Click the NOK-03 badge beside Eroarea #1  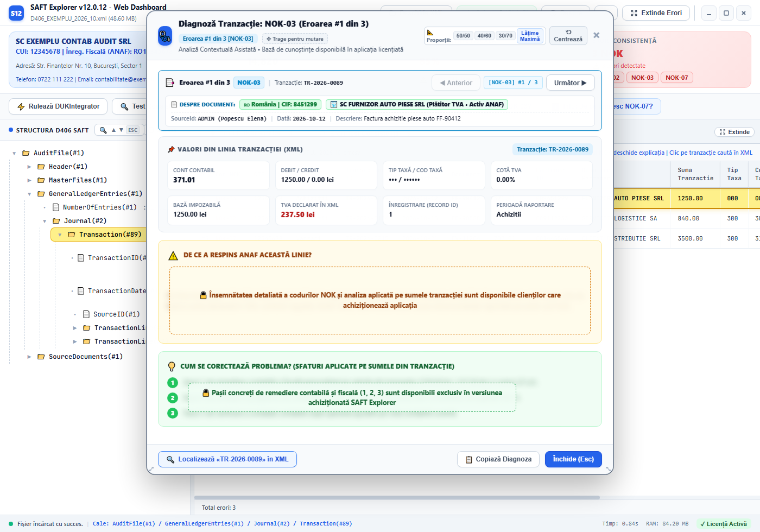249,83
